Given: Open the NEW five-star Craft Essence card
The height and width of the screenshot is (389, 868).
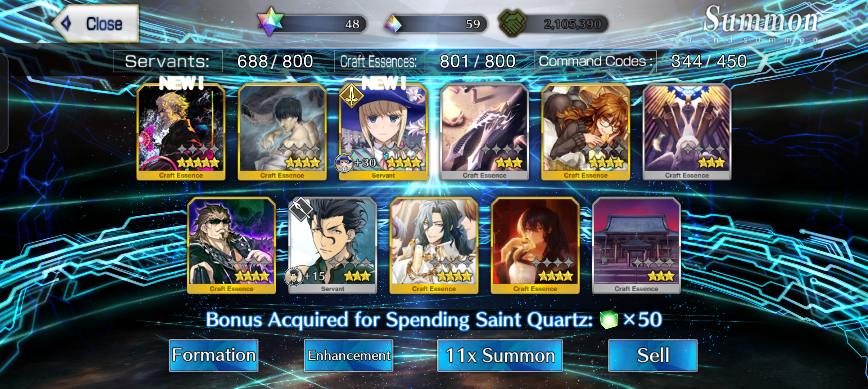Looking at the screenshot, I should click(181, 132).
